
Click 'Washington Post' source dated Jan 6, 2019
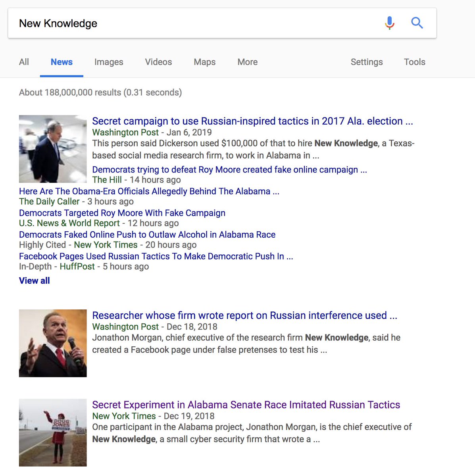pos(125,132)
